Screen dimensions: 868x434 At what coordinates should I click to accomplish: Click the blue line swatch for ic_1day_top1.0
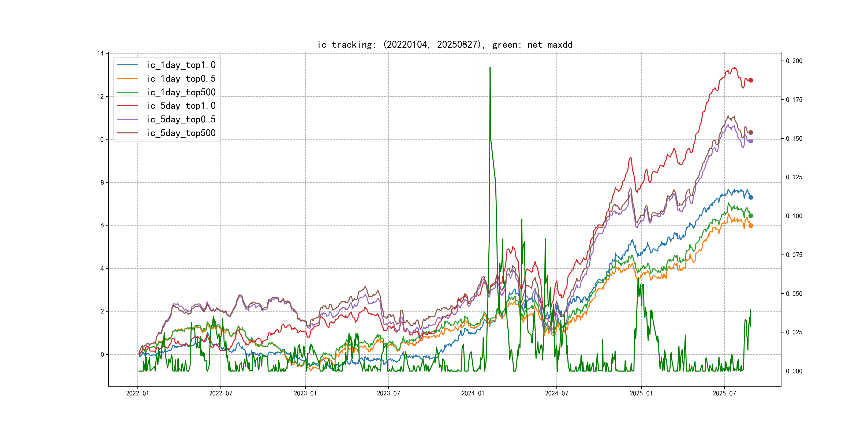pos(127,65)
